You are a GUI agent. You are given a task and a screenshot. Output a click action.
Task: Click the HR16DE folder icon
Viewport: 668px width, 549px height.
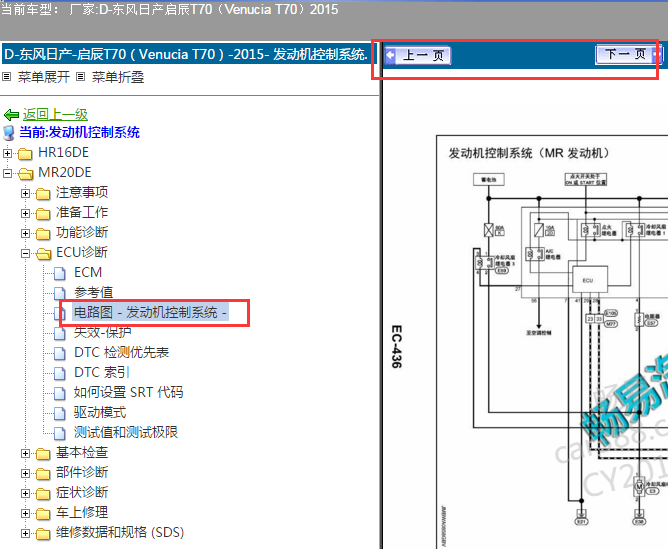pyautogui.click(x=25, y=153)
